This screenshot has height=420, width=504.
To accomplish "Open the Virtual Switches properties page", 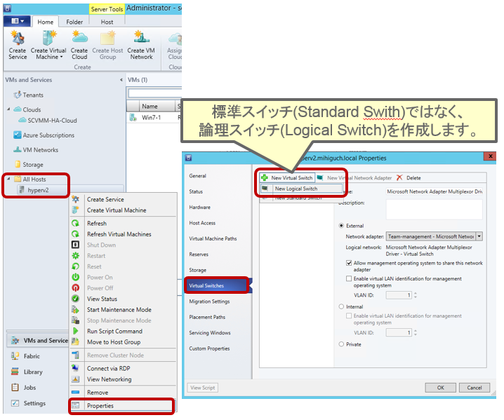I will [217, 285].
